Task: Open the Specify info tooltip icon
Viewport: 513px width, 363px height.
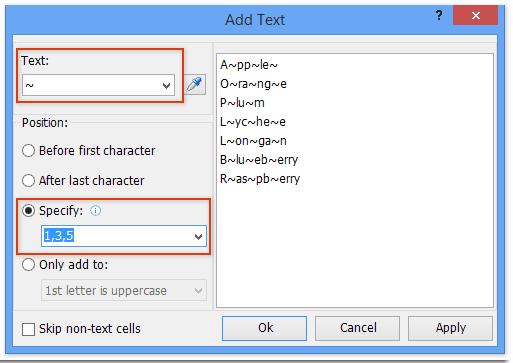Action: pyautogui.click(x=95, y=211)
